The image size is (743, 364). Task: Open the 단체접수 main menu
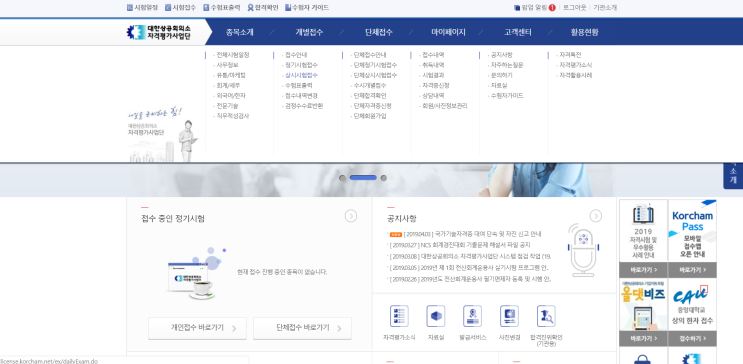click(379, 32)
